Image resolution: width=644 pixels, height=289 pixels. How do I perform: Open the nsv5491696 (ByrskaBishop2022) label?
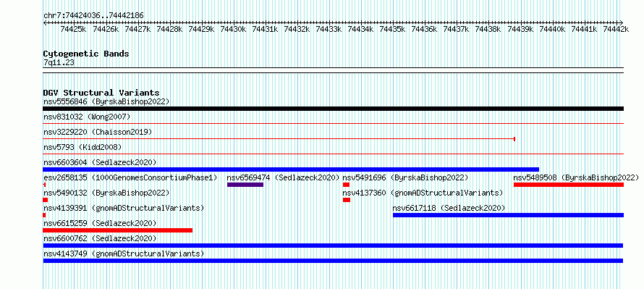(x=406, y=177)
